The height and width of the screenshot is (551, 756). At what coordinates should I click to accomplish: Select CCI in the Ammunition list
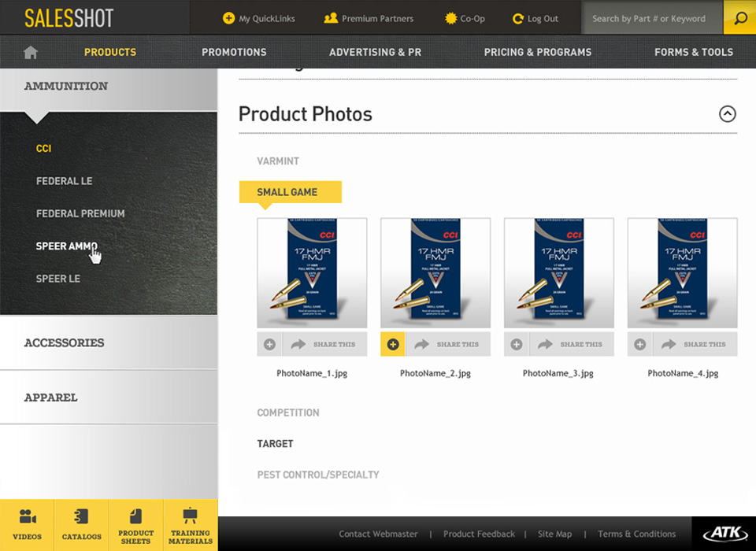pos(43,149)
